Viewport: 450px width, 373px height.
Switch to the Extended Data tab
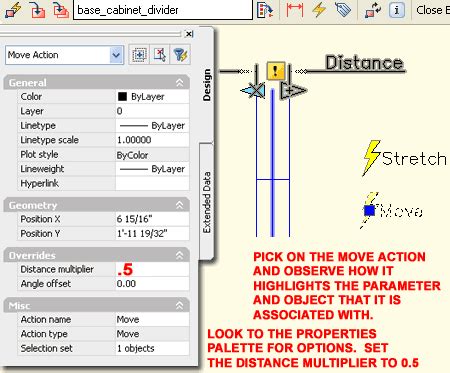207,202
